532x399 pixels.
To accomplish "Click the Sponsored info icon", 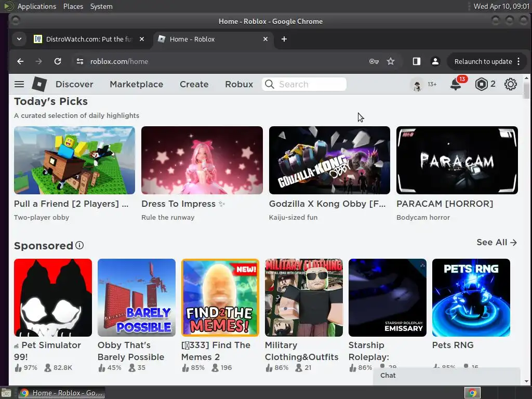I will [79, 245].
